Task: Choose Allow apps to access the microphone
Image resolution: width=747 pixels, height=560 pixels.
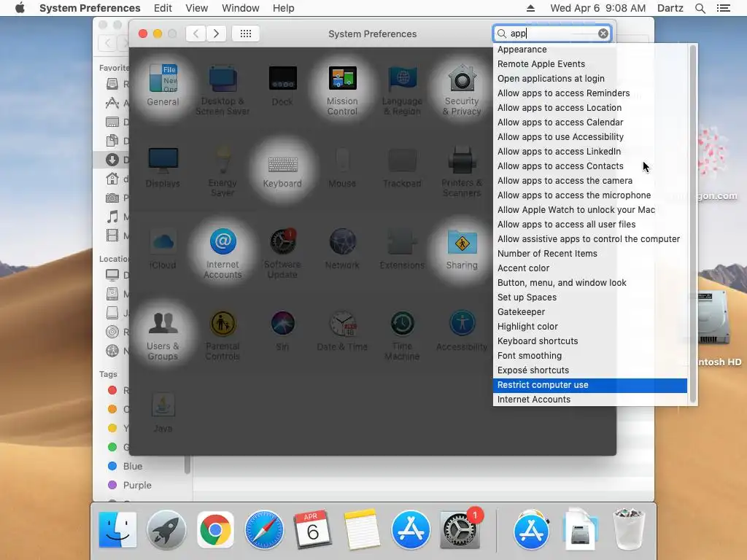Action: [589, 195]
